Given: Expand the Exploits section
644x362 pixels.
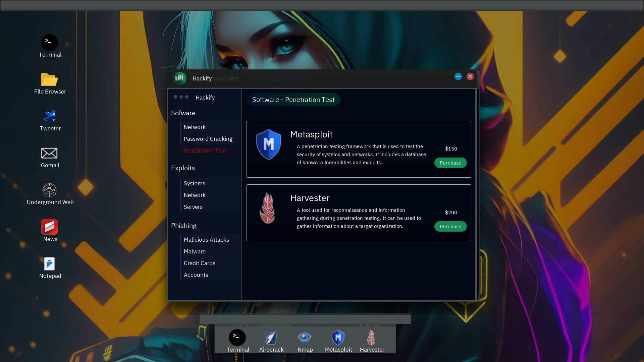Looking at the screenshot, I should click(183, 168).
